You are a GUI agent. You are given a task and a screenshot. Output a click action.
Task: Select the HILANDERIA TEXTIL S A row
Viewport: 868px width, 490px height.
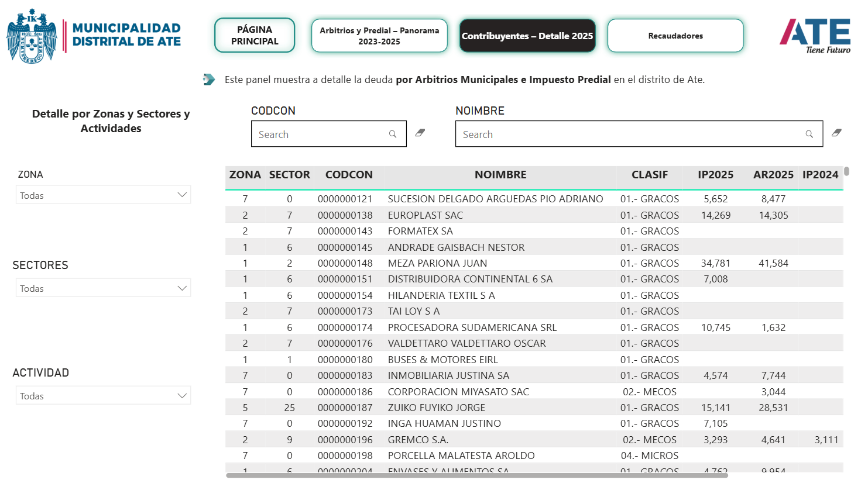[534, 295]
